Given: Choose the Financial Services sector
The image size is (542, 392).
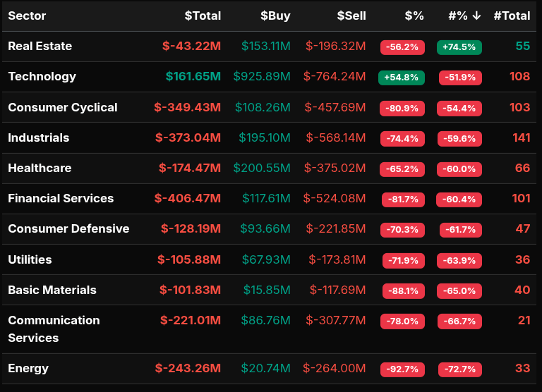Looking at the screenshot, I should point(61,198).
